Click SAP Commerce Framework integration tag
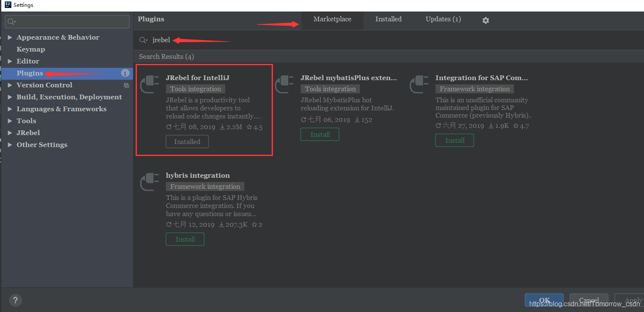Viewport: 644px width, 312px height. [x=475, y=89]
